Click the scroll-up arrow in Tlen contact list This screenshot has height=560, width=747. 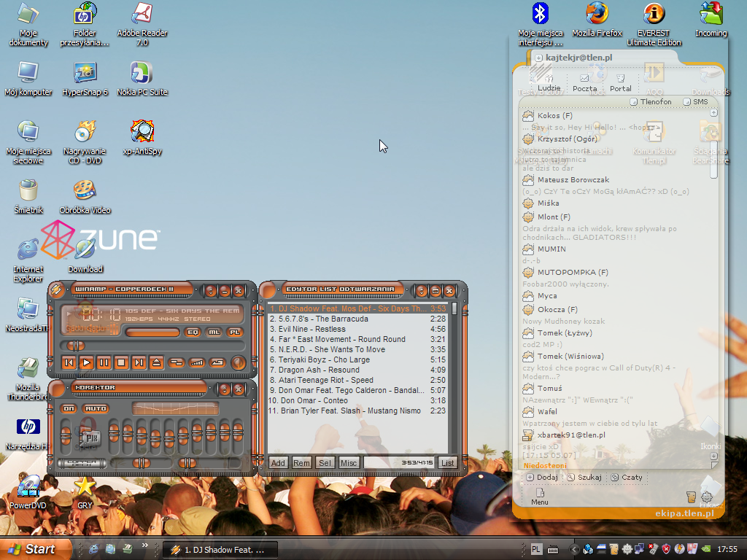tap(713, 113)
